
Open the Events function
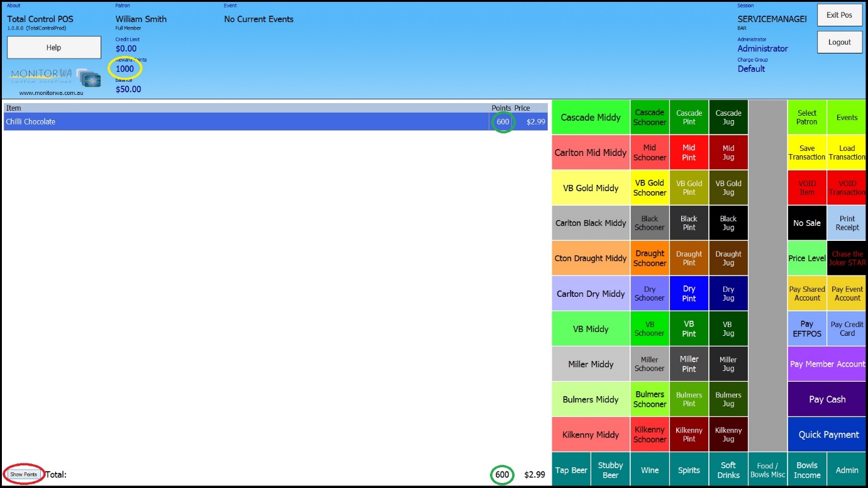pyautogui.click(x=847, y=117)
